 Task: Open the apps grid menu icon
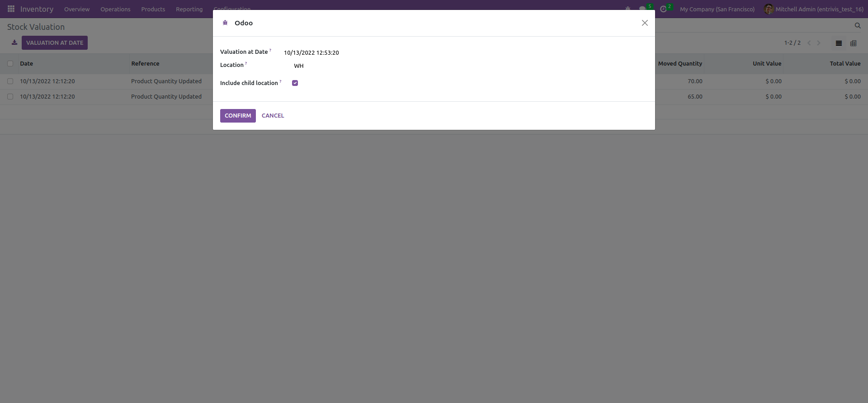click(11, 9)
